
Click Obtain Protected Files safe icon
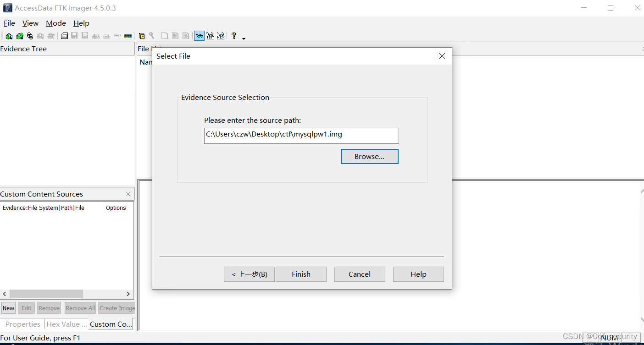point(142,36)
